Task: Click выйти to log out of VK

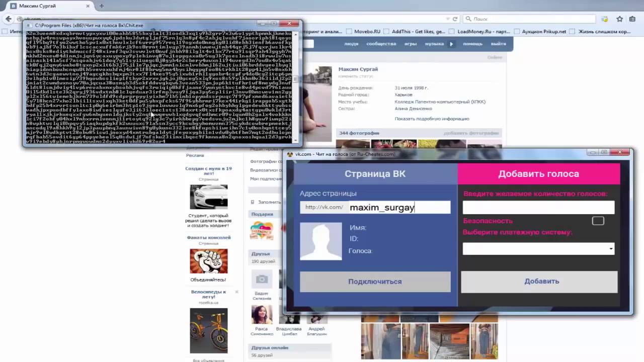Action: [x=498, y=44]
